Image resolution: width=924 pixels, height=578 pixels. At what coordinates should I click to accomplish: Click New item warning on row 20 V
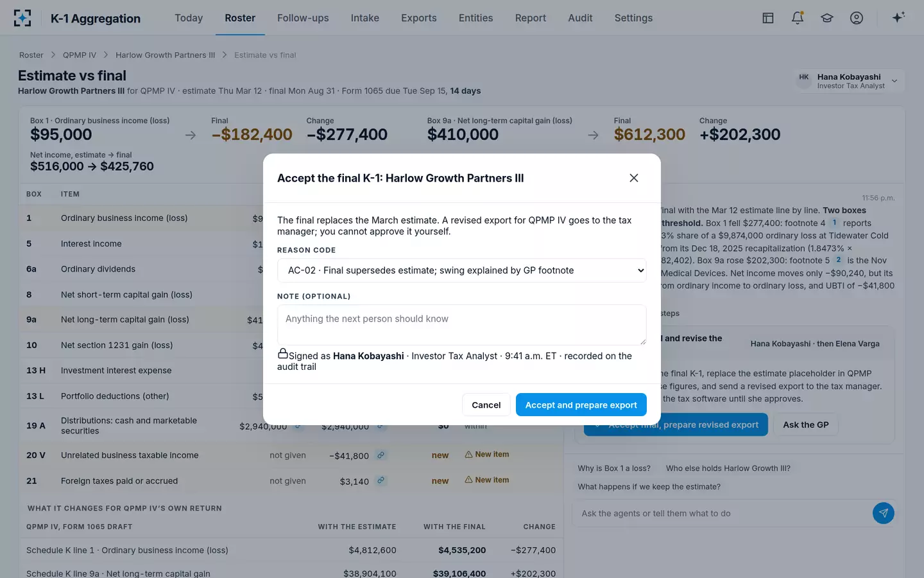[x=487, y=455]
